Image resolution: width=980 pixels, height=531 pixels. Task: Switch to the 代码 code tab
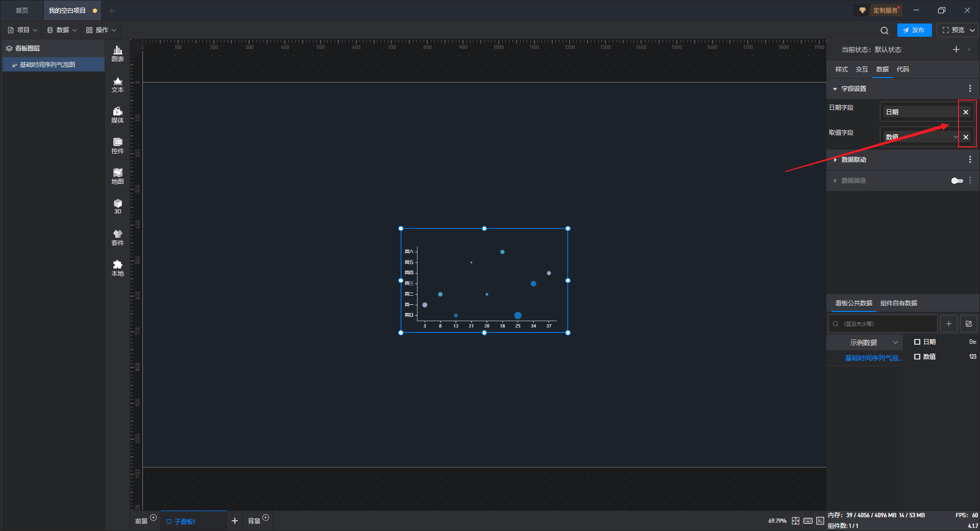[x=902, y=69]
